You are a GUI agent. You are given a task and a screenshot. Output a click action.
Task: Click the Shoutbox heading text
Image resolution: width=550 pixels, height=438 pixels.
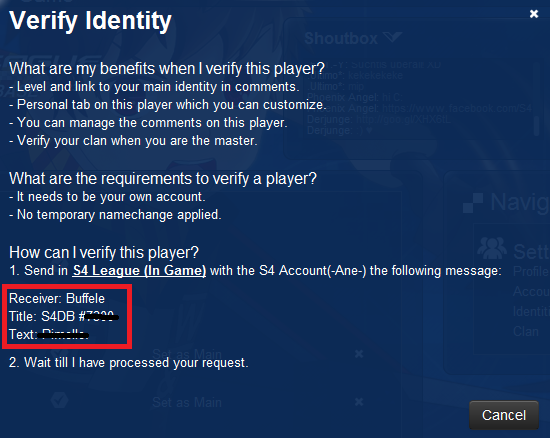341,38
